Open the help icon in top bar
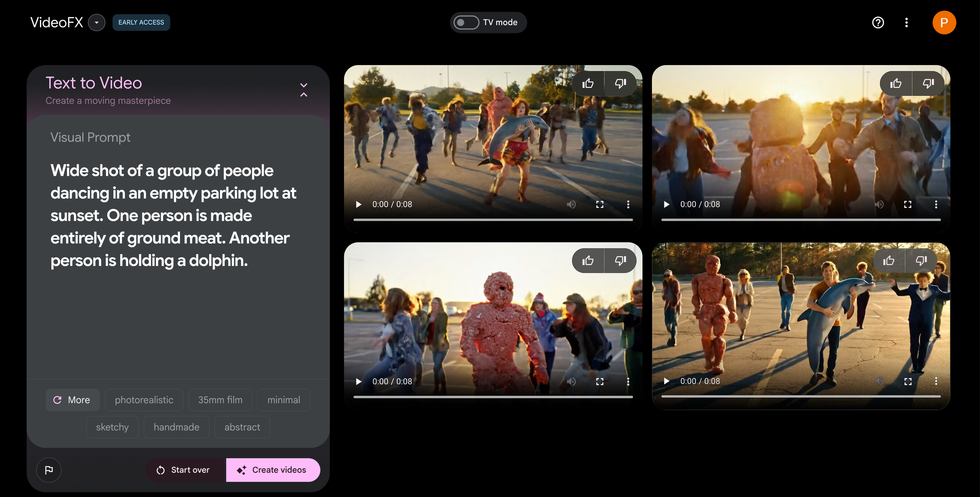Screen dimensions: 980x497 click(878, 23)
